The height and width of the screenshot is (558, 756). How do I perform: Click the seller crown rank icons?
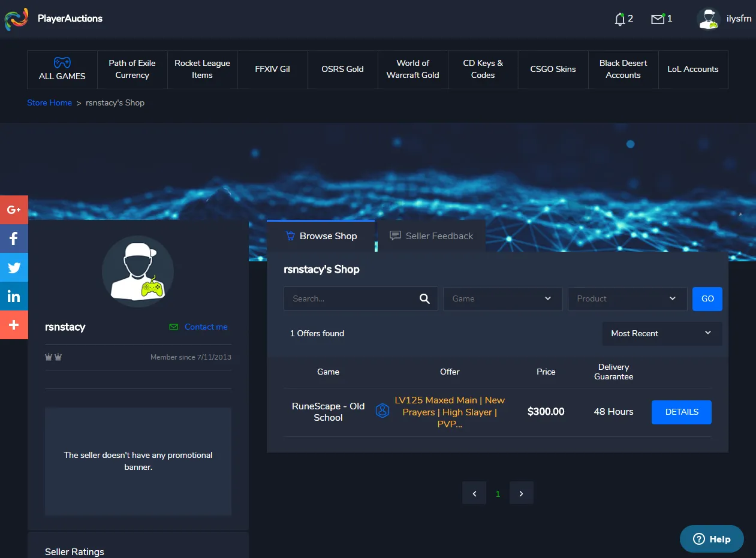53,357
